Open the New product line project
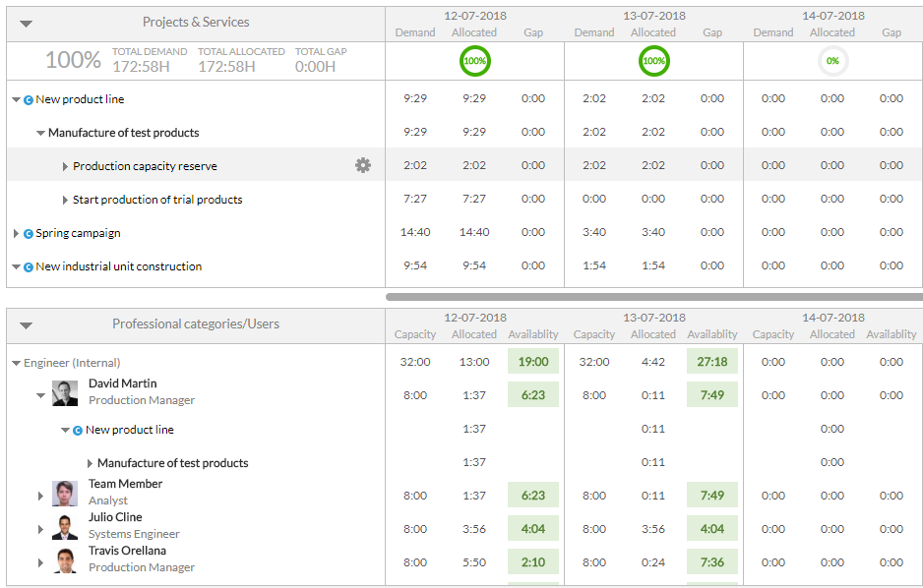This screenshot has width=923, height=588. pyautogui.click(x=80, y=99)
